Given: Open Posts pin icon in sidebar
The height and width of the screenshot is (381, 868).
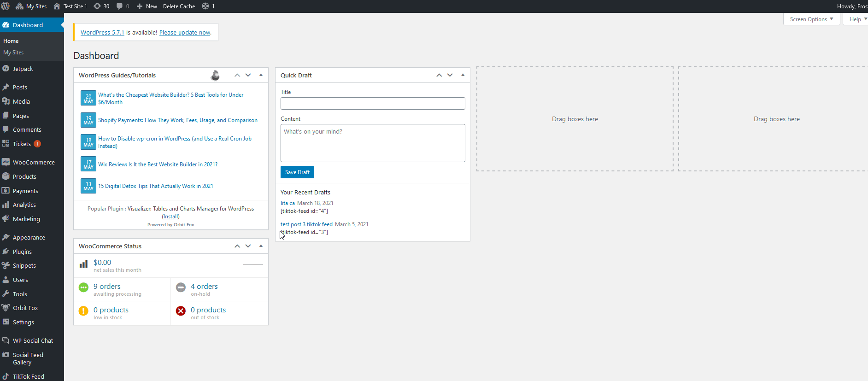Looking at the screenshot, I should (6, 87).
